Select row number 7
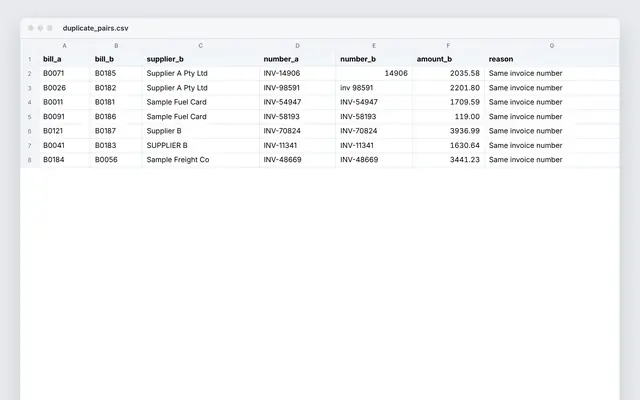 [29, 146]
